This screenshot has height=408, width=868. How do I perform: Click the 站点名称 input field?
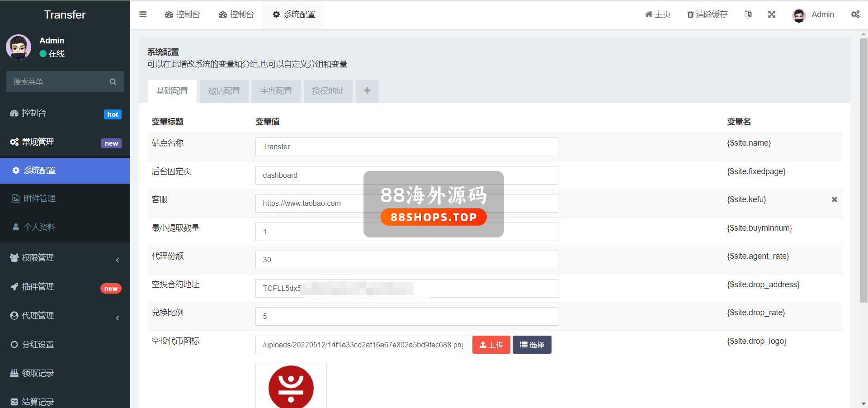coord(406,147)
